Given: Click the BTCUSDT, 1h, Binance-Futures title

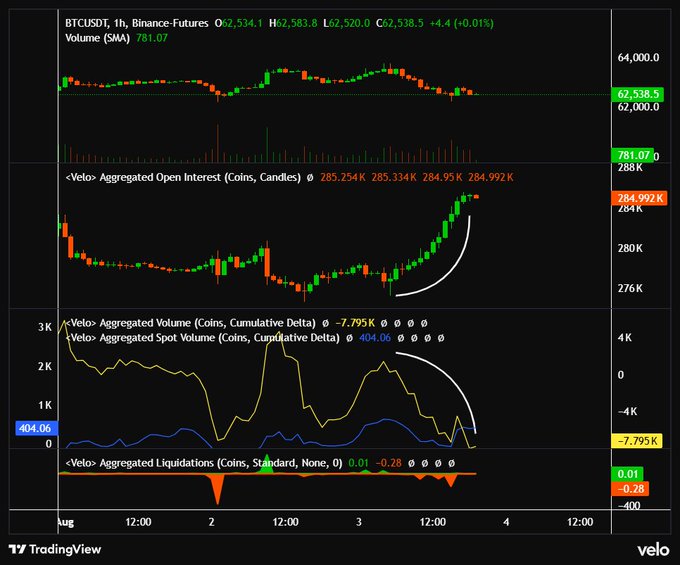Looking at the screenshot, I should (137, 23).
